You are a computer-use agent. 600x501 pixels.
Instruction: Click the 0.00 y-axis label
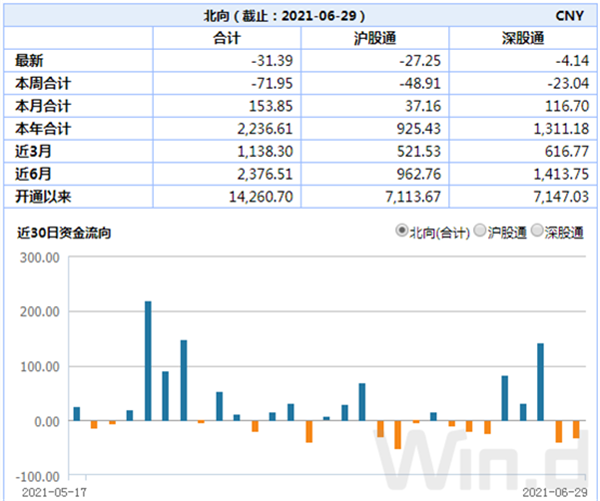click(47, 422)
